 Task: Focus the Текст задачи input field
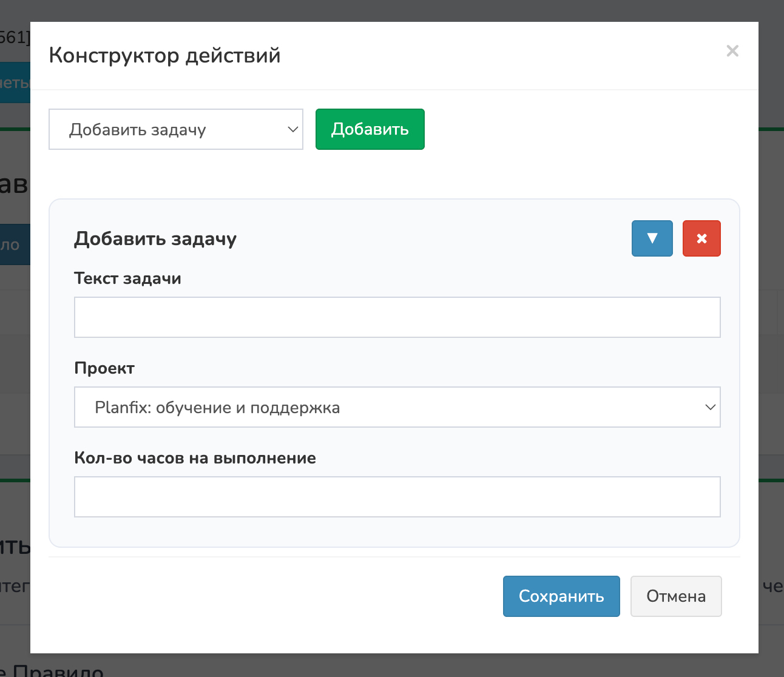pyautogui.click(x=397, y=317)
